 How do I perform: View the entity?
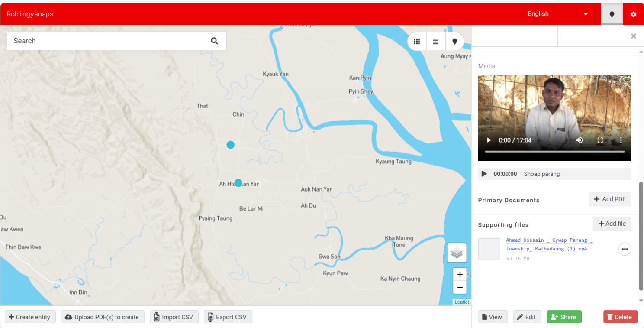493,317
